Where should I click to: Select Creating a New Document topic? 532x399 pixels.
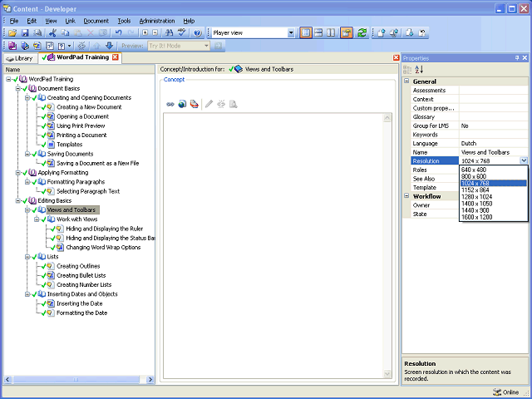[89, 107]
